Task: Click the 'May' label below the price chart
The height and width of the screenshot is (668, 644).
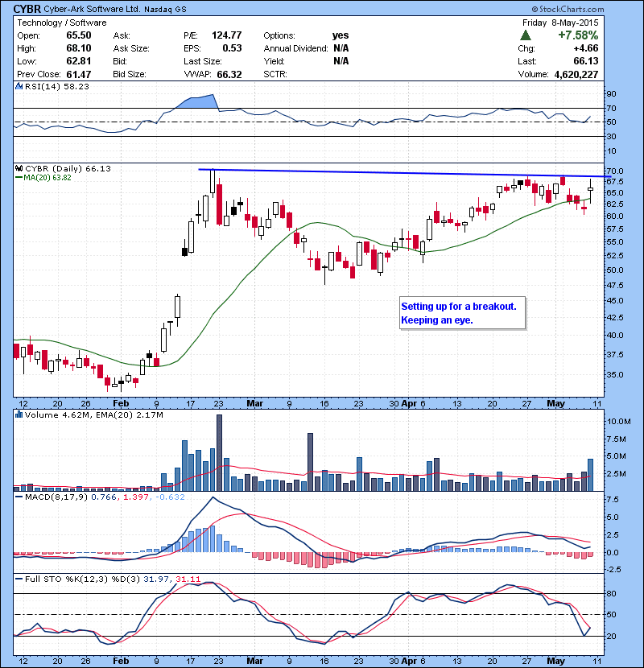Action: click(555, 403)
